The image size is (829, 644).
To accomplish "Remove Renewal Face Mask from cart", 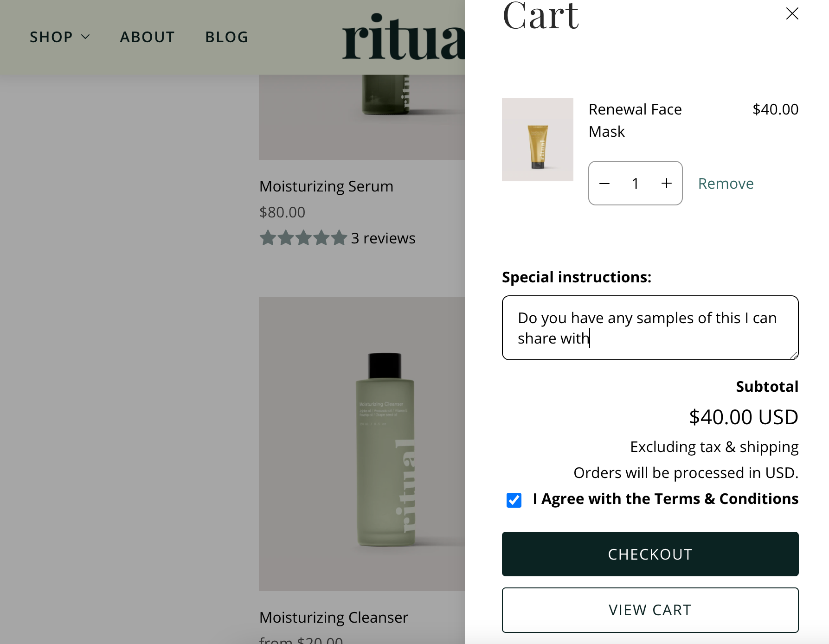I will 725,183.
